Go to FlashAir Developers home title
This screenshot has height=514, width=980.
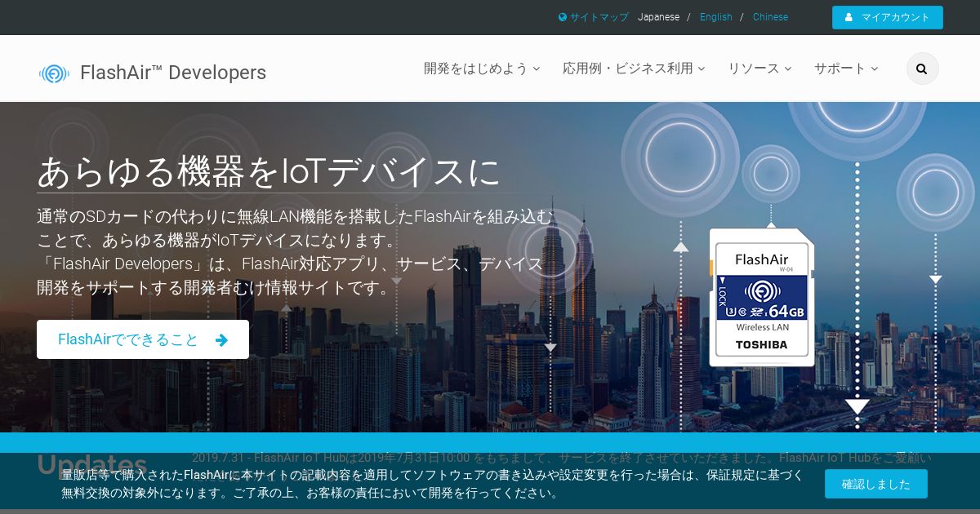tap(173, 73)
